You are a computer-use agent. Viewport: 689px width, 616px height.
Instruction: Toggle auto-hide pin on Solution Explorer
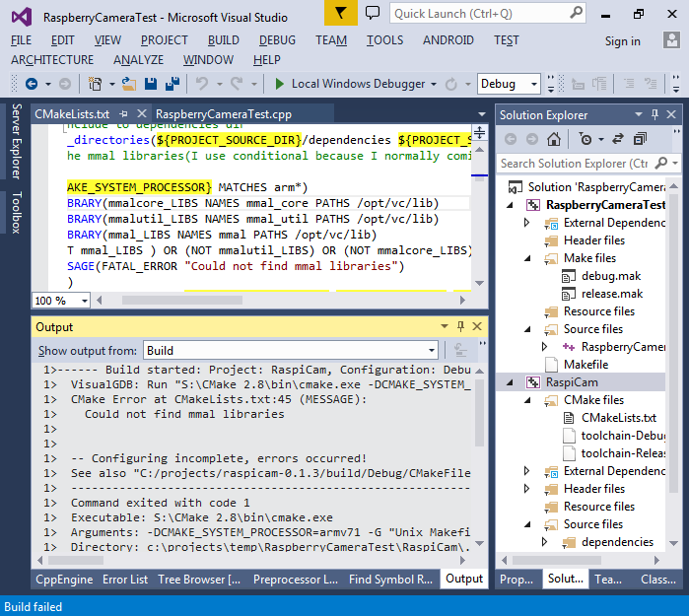tap(655, 114)
